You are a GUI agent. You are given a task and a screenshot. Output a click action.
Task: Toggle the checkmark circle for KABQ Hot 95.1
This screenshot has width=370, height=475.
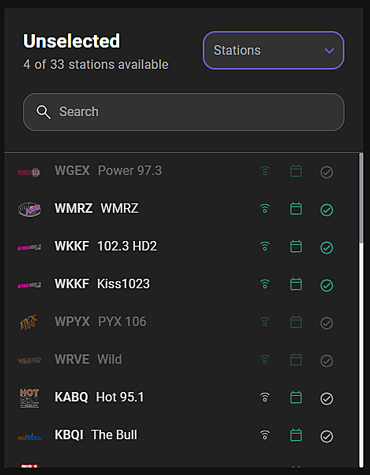[x=327, y=398]
